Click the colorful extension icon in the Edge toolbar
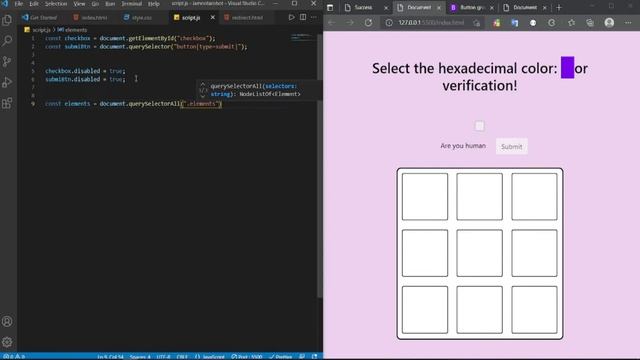 point(496,23)
